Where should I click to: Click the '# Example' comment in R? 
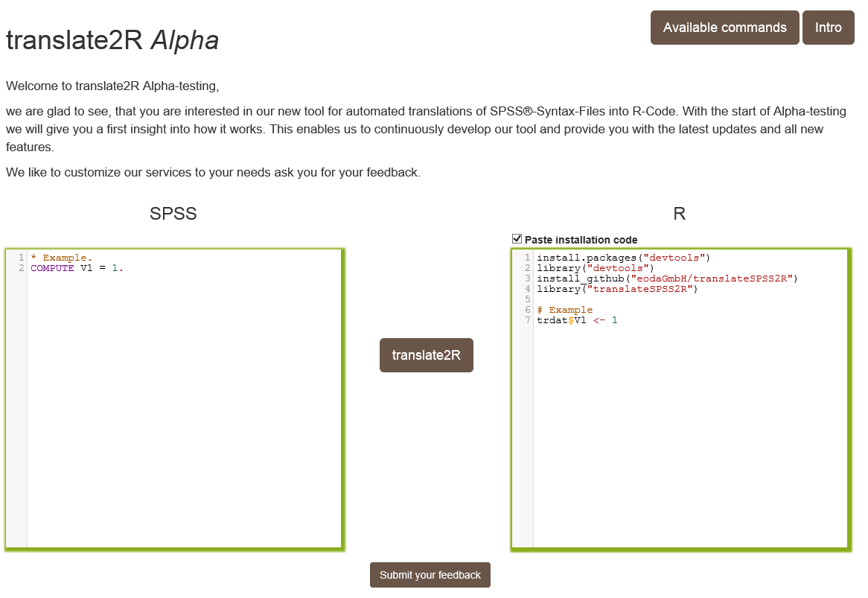(x=564, y=310)
